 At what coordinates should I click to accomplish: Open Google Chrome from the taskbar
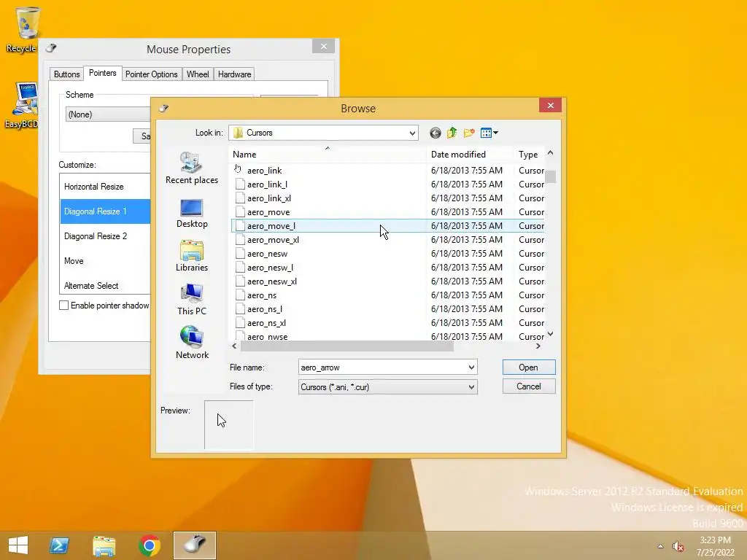point(149,545)
